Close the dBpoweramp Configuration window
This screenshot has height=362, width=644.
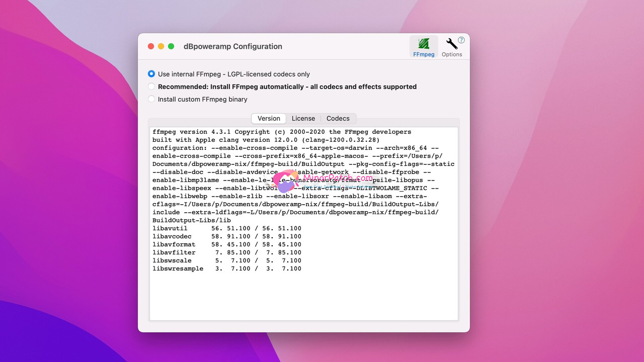pos(151,46)
